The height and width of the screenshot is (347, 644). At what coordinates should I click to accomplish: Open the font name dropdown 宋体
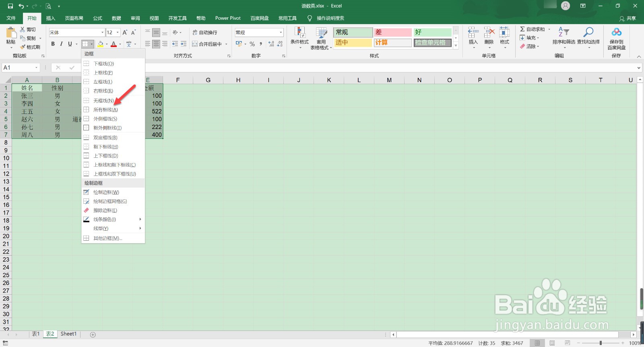(102, 33)
